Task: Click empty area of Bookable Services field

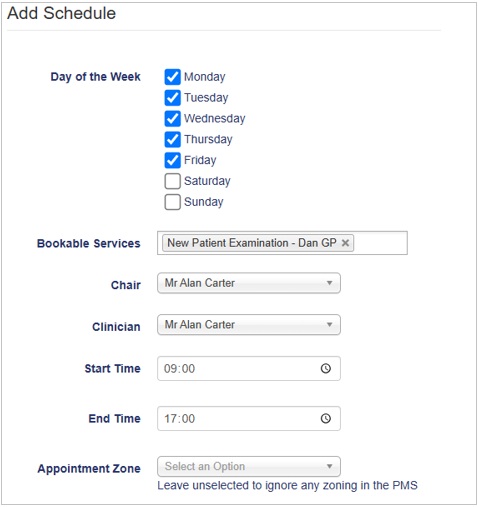Action: 380,243
